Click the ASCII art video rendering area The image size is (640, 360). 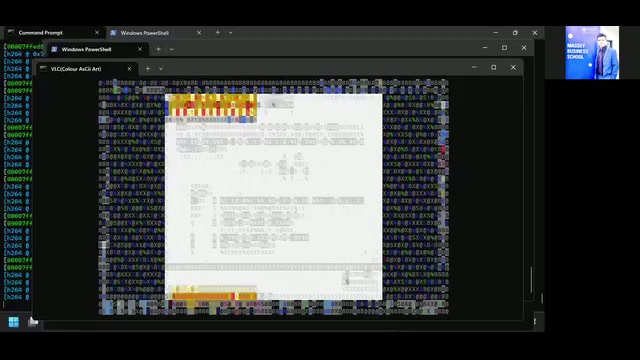pos(273,197)
